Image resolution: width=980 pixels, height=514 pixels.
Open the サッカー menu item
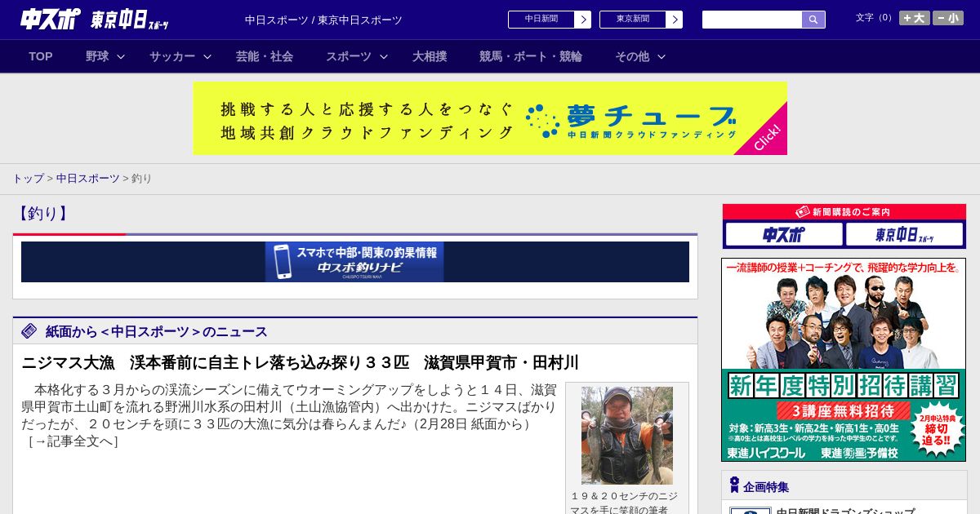coord(172,56)
